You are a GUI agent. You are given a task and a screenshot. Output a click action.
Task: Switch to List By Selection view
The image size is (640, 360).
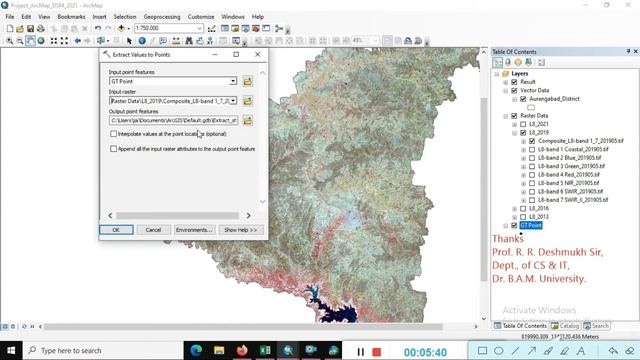529,62
